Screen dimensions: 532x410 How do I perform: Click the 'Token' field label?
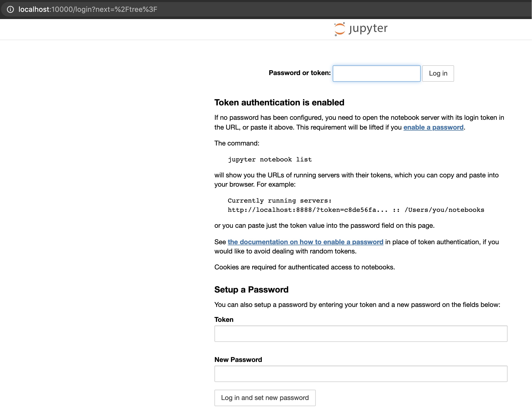coord(224,320)
